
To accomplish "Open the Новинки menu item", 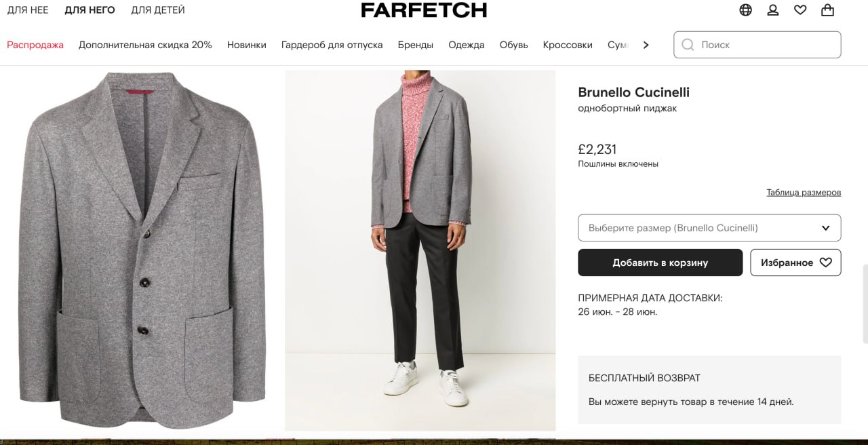I will [x=247, y=45].
